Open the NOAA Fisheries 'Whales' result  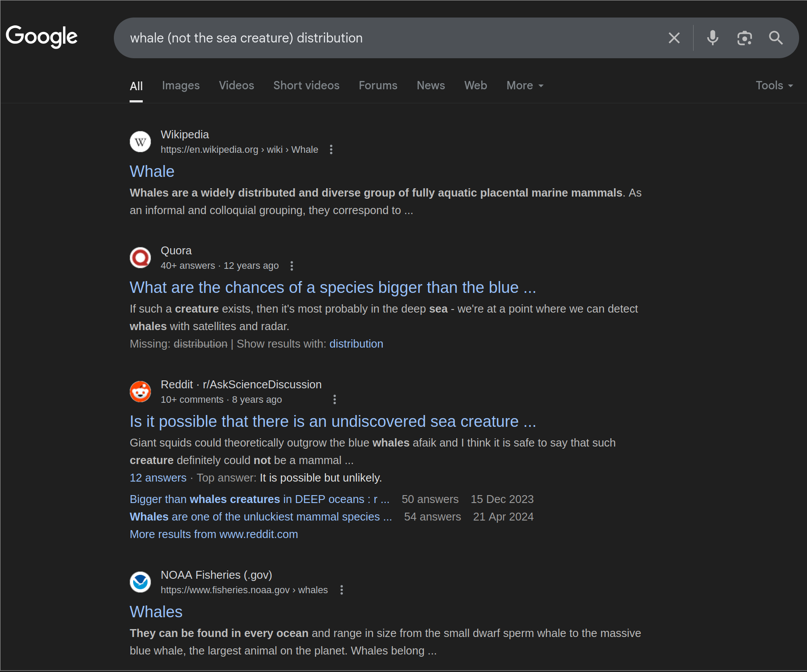tap(156, 612)
